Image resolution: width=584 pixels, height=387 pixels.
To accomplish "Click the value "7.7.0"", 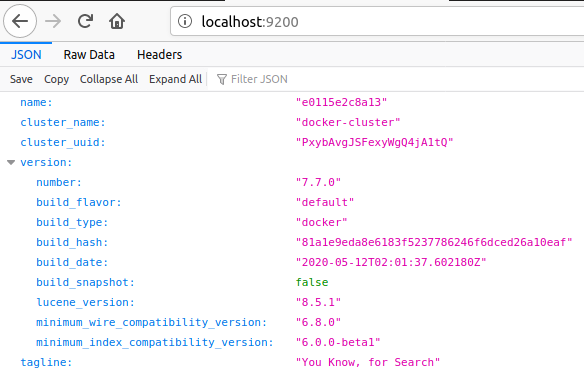I will click(x=318, y=183).
